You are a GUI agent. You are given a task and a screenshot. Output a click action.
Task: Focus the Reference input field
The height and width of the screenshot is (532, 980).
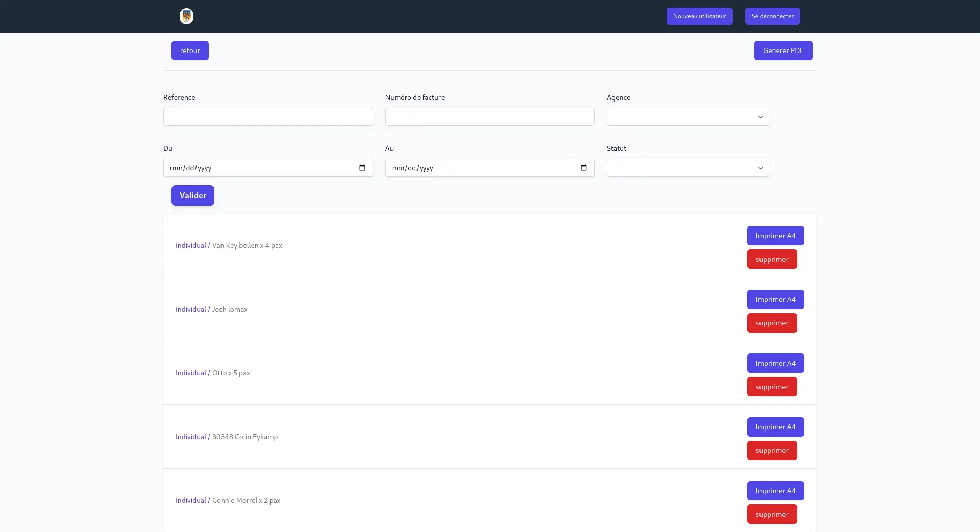click(x=268, y=117)
